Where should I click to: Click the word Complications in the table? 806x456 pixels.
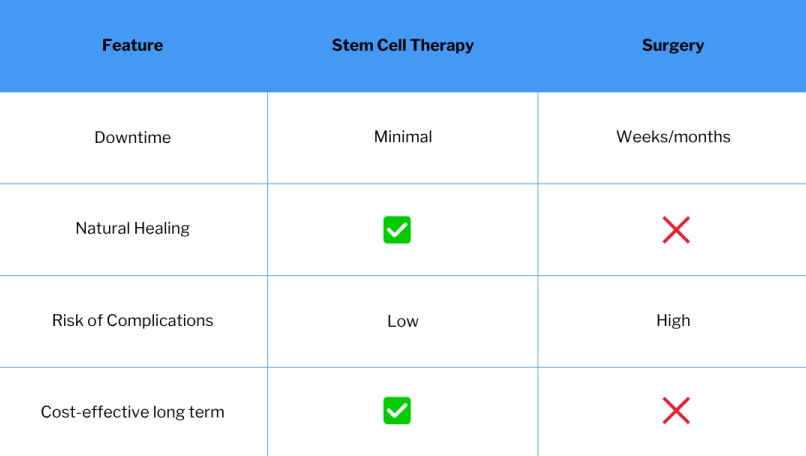pos(160,321)
